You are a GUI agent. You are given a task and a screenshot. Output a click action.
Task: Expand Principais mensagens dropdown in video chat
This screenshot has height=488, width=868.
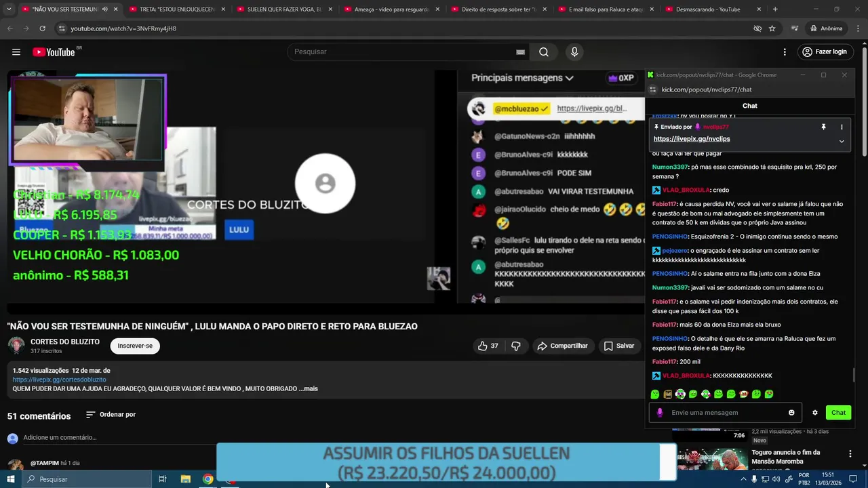point(522,78)
